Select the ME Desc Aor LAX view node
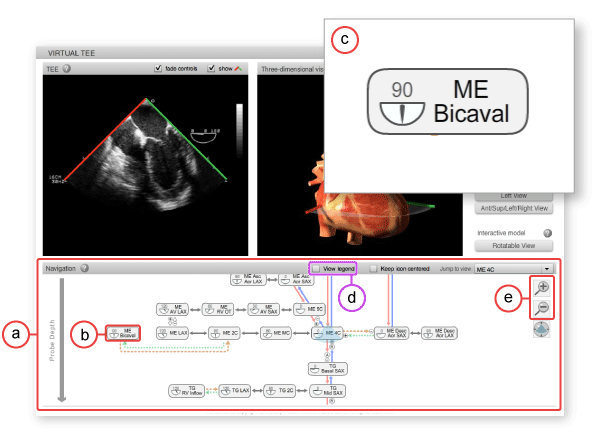The height and width of the screenshot is (443, 600). [x=439, y=333]
